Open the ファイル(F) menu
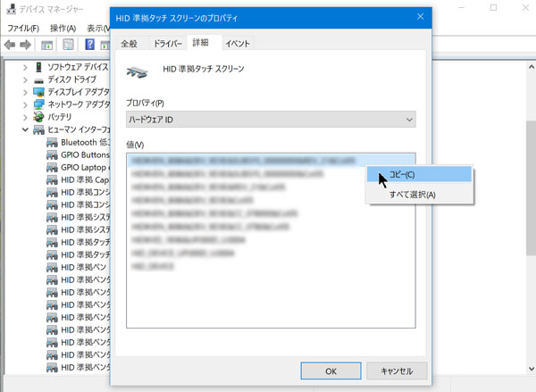This screenshot has width=536, height=392. pyautogui.click(x=23, y=28)
